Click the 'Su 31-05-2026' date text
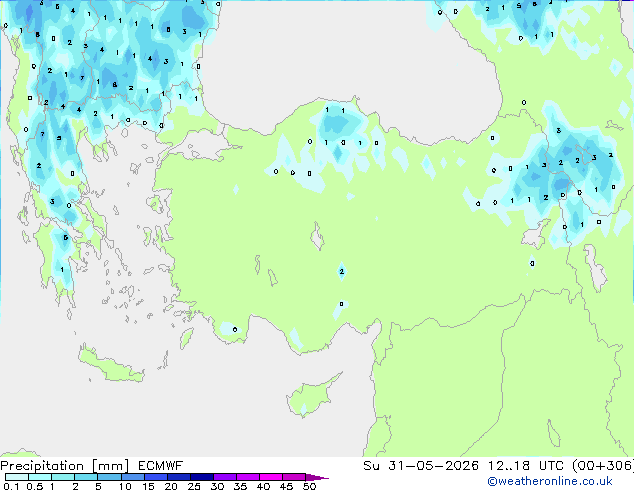The width and height of the screenshot is (634, 490). click(x=421, y=466)
